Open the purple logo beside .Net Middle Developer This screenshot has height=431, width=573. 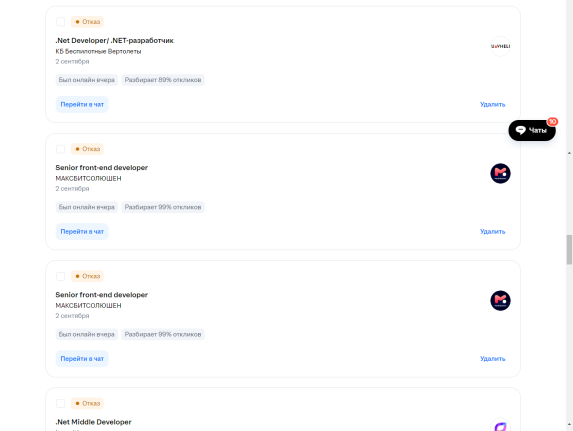[500, 425]
